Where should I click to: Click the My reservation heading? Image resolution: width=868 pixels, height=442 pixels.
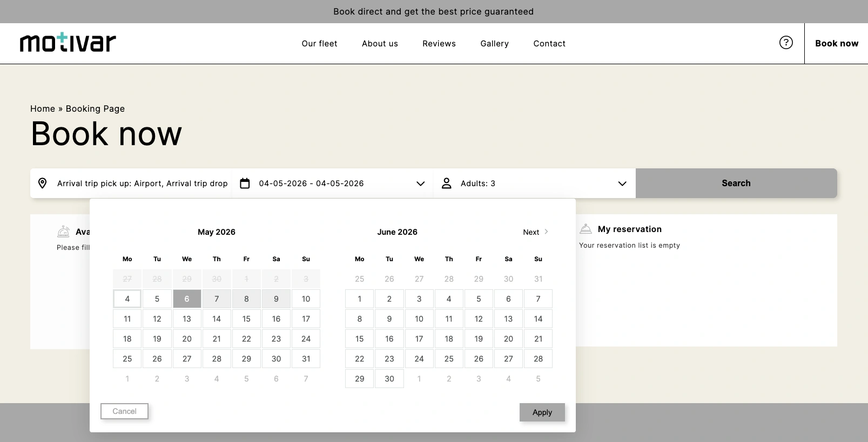[630, 229]
